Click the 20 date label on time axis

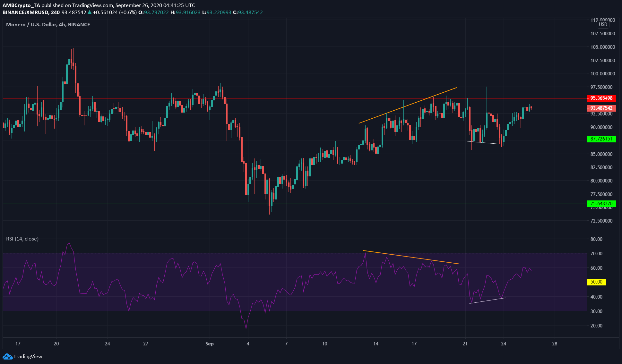point(56,343)
